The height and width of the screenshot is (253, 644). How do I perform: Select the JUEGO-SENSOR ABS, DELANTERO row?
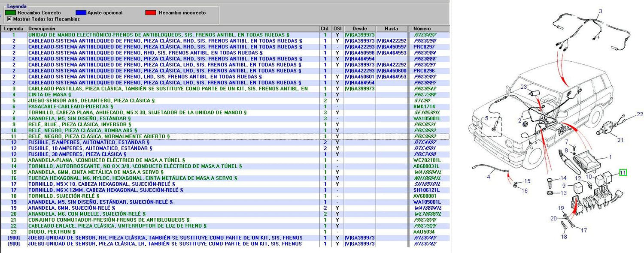(x=225, y=100)
